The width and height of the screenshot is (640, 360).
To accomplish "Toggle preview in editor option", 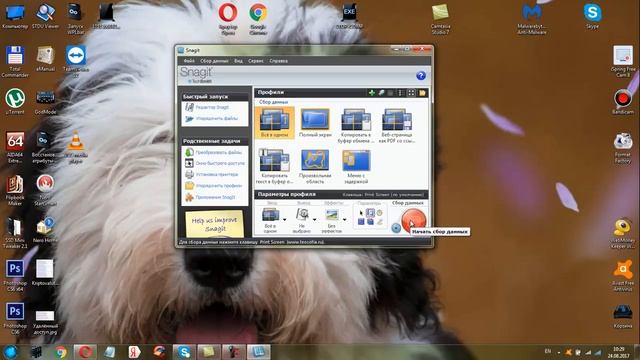I will [370, 213].
